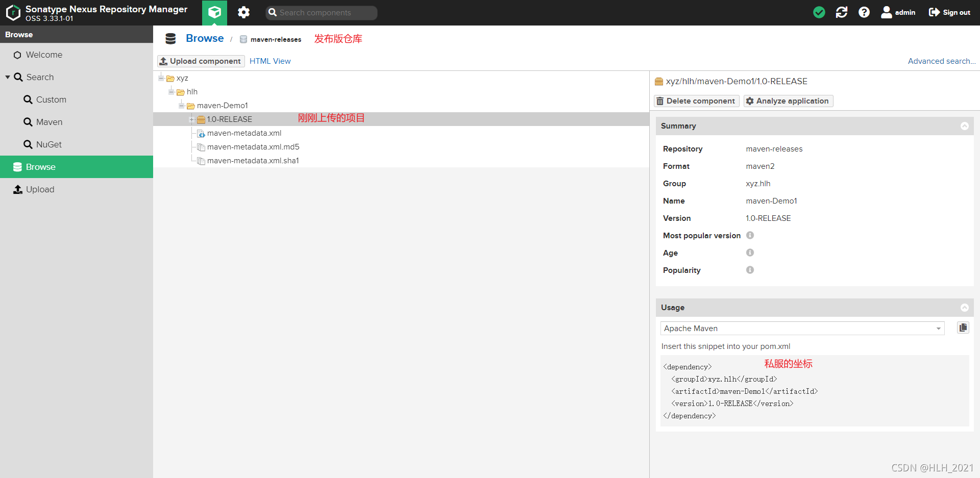This screenshot has width=980, height=478.
Task: Click the maven-metadata.xml file icon
Action: click(201, 134)
